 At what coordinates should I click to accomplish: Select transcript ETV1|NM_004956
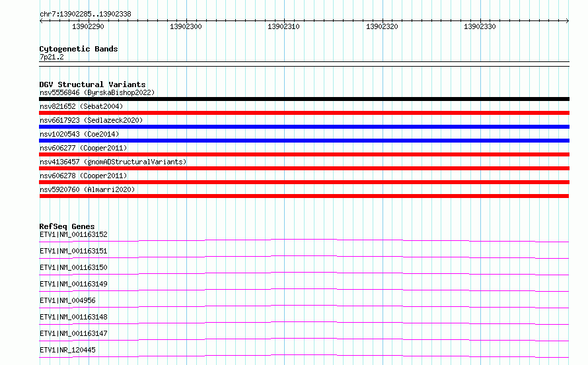67,300
